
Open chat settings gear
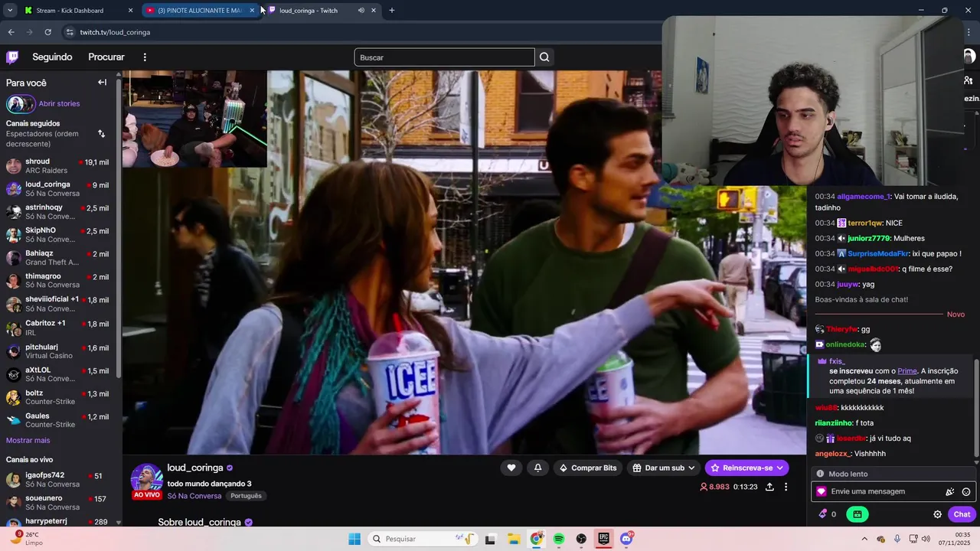point(937,514)
